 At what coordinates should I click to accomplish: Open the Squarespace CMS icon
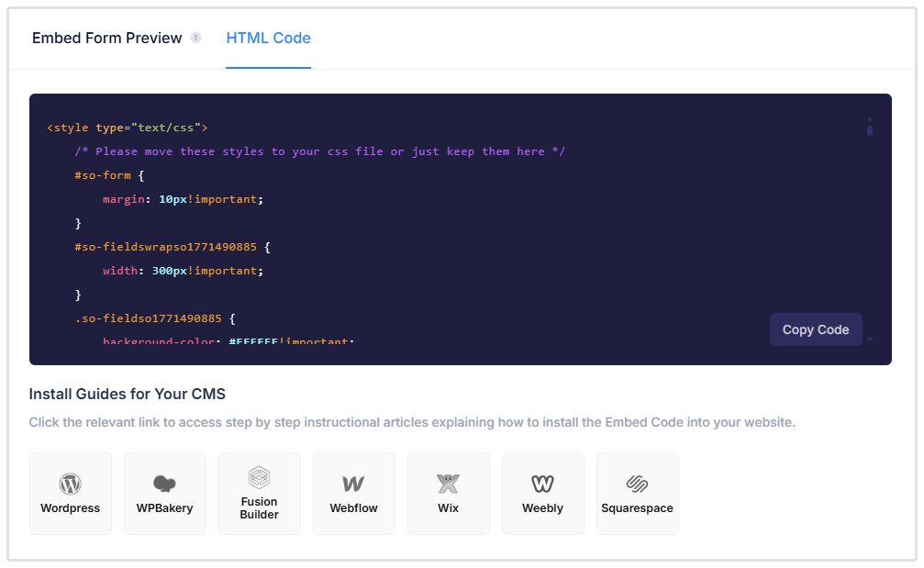(637, 493)
